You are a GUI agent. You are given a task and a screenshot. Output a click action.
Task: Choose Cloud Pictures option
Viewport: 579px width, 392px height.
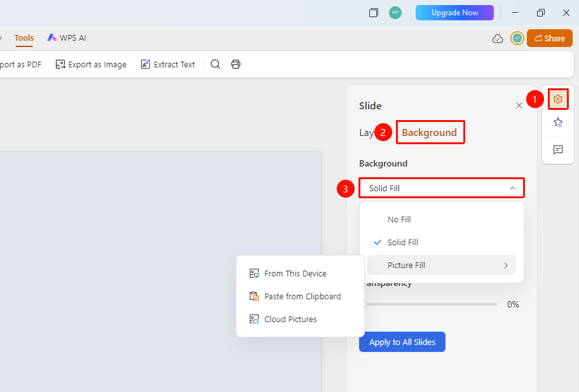300,320
